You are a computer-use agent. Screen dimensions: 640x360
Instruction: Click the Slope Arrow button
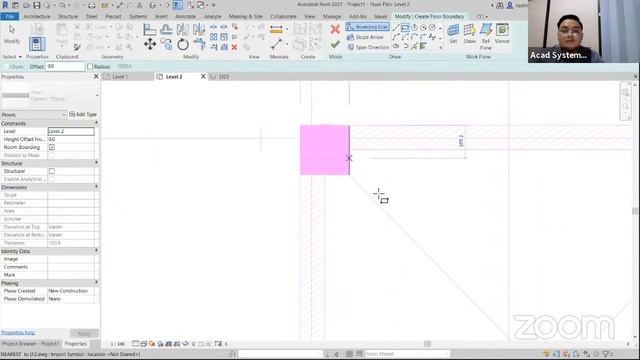point(366,37)
